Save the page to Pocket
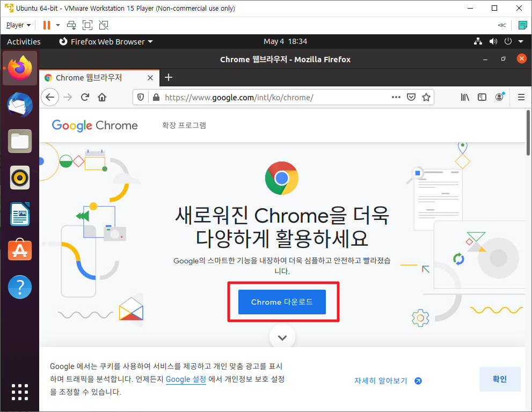The height and width of the screenshot is (412, 532). point(411,97)
